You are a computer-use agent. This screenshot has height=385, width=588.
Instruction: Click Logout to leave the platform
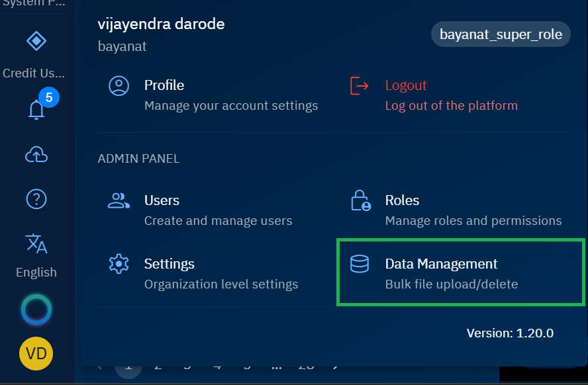click(x=405, y=85)
